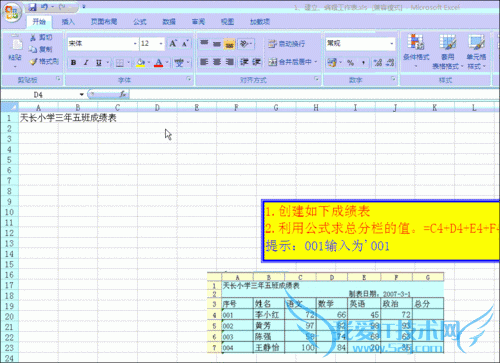The width and height of the screenshot is (500, 363).
Task: Apply the fill color paint bucket
Action: click(x=141, y=62)
